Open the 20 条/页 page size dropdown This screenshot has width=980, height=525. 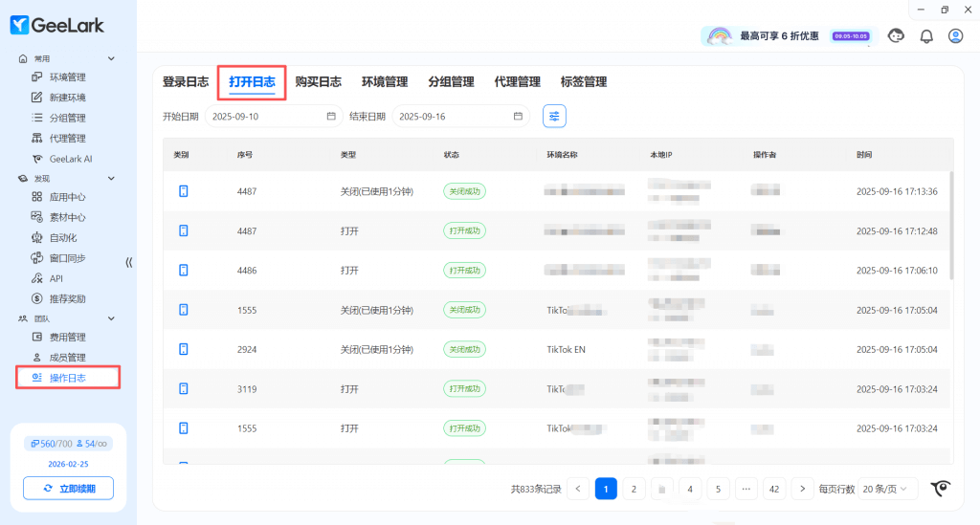click(887, 489)
